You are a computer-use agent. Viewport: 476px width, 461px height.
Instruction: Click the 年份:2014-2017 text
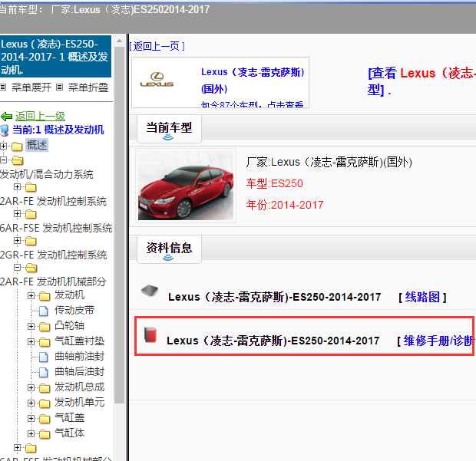284,205
